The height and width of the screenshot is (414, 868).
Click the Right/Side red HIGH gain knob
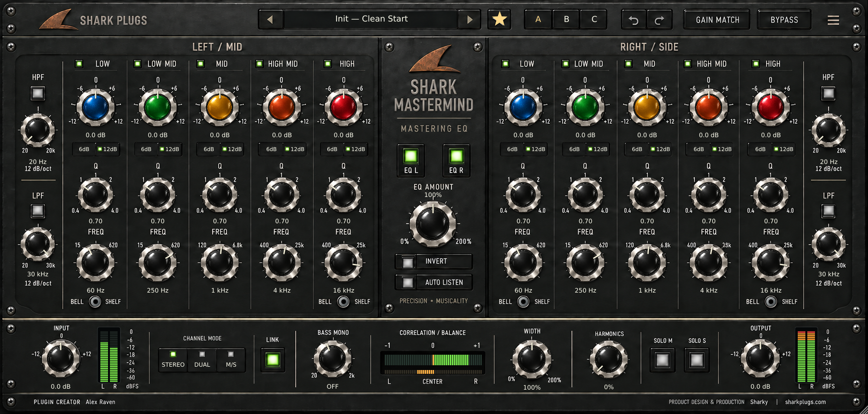770,107
